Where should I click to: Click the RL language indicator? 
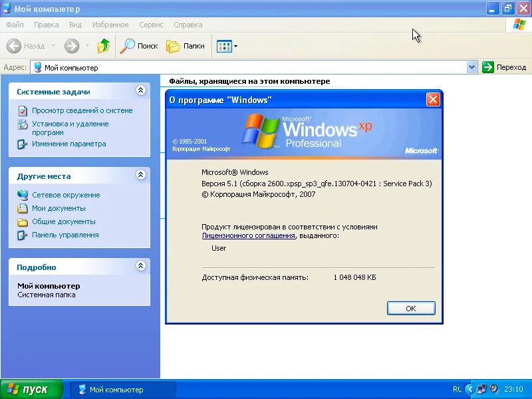point(457,389)
